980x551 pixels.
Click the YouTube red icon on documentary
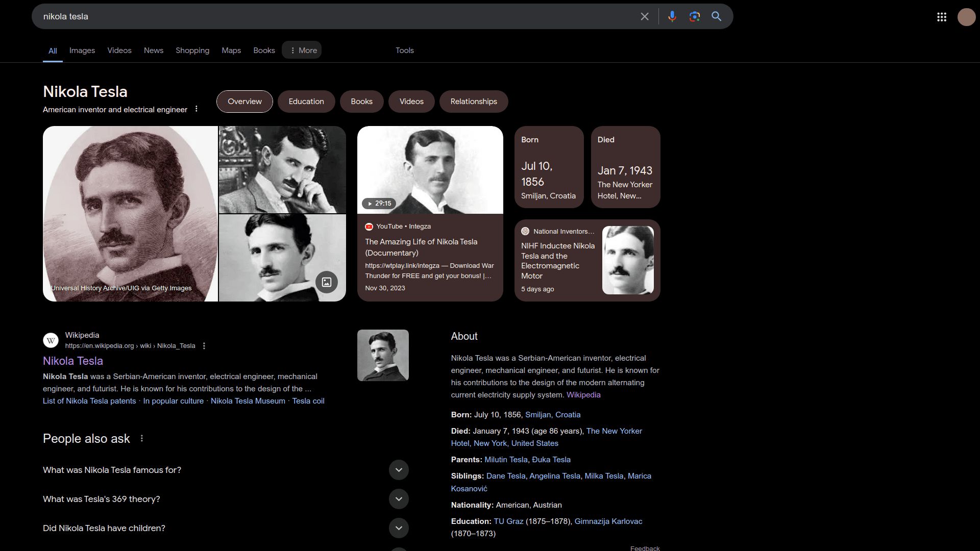(369, 226)
